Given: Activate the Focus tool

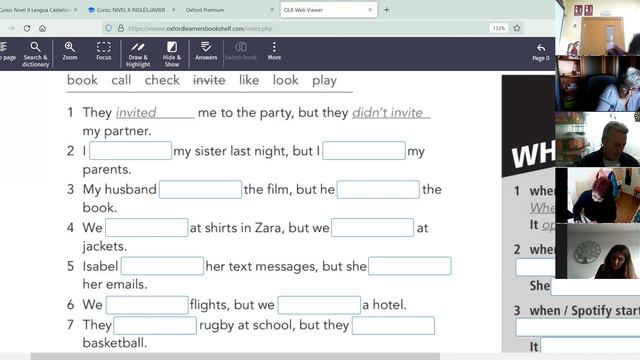Looking at the screenshot, I should [104, 51].
